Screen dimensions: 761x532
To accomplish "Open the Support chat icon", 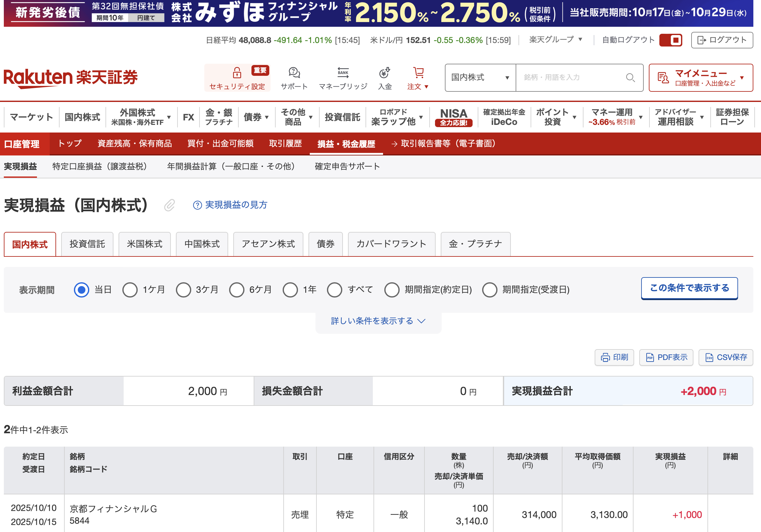I will tap(294, 73).
